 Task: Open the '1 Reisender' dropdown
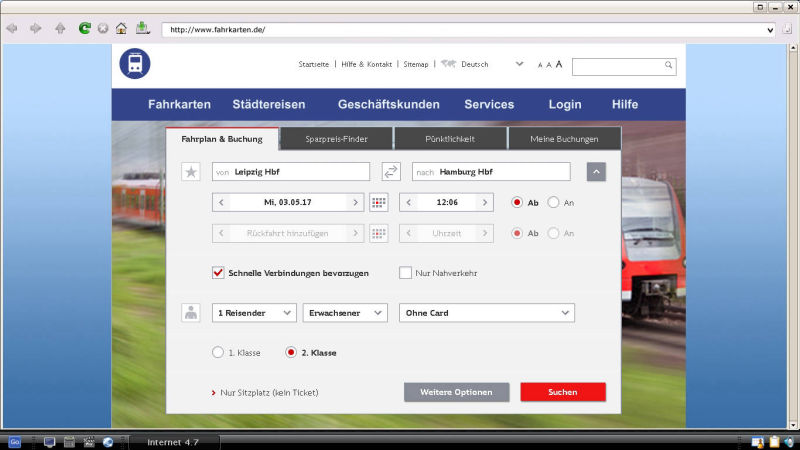254,313
